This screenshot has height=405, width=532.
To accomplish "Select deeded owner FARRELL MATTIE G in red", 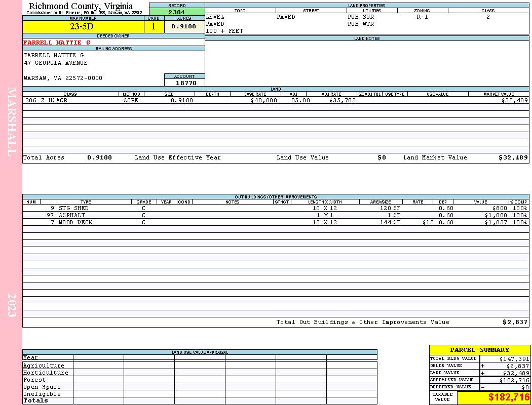I will coord(57,43).
